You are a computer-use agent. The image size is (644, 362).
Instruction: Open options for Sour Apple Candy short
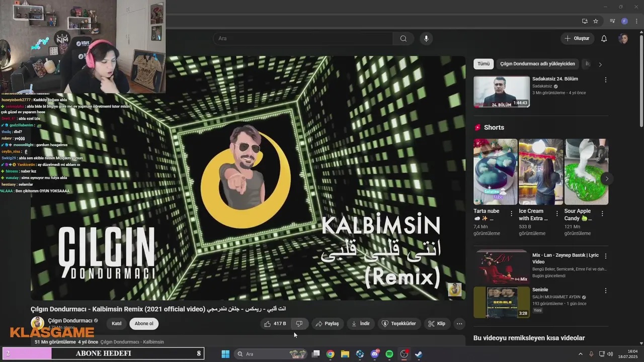pos(602,214)
